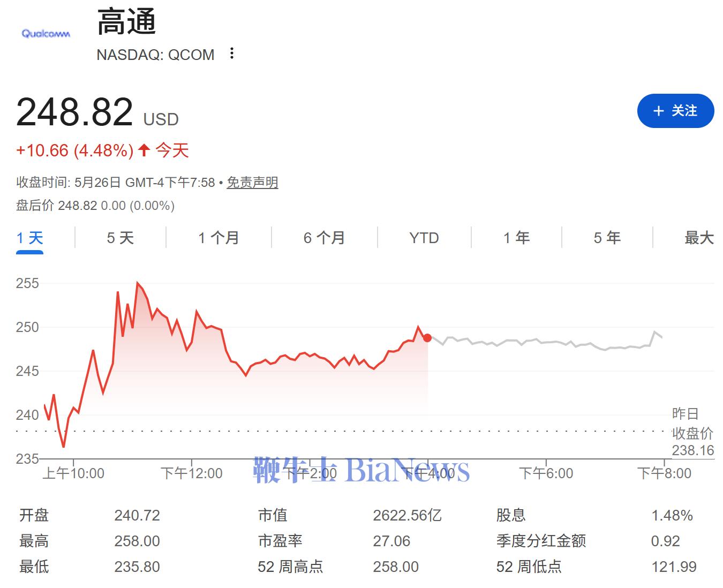This screenshot has width=723, height=588.
Task: Click the Qualcomm logo
Action: (46, 34)
